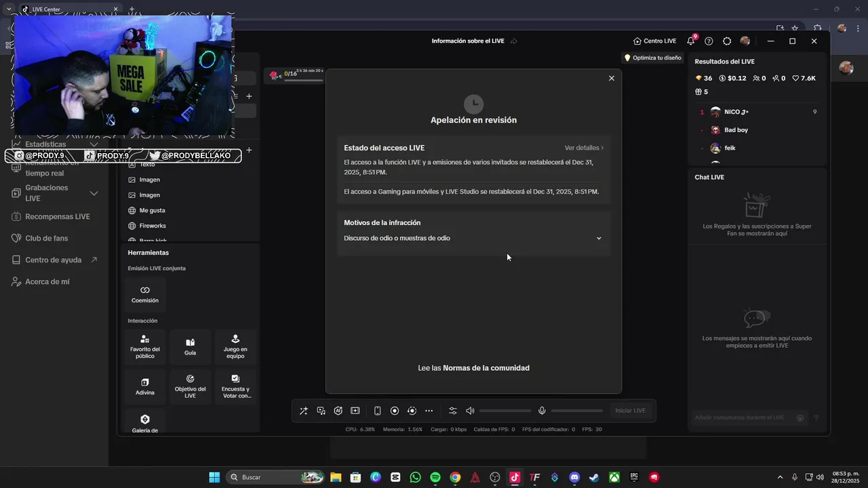This screenshot has height=488, width=868.
Task: Click the 7.6K likes counter
Action: tap(803, 79)
